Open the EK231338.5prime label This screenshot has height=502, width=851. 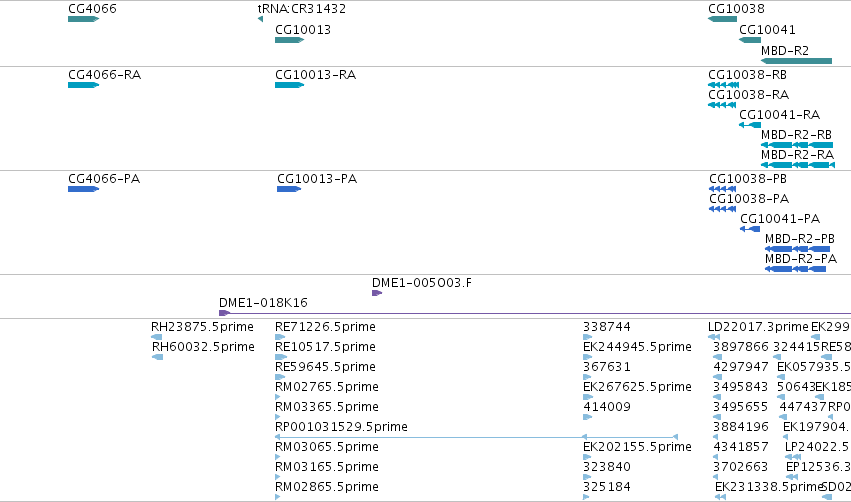[770, 486]
